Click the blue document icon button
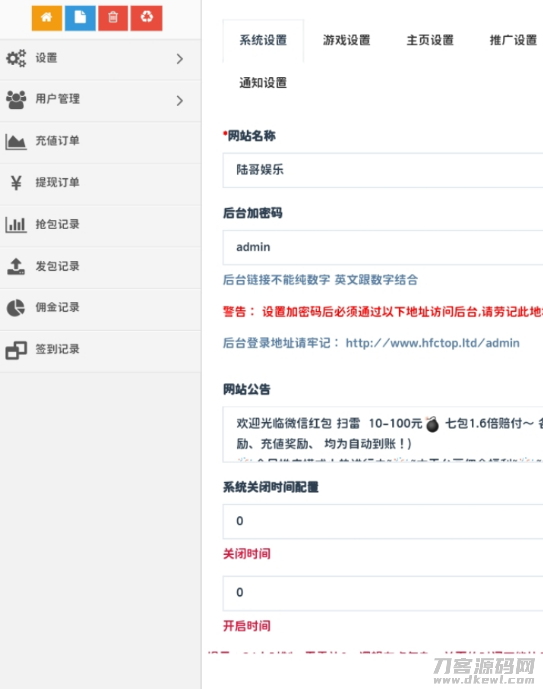The width and height of the screenshot is (543, 689). (x=80, y=18)
